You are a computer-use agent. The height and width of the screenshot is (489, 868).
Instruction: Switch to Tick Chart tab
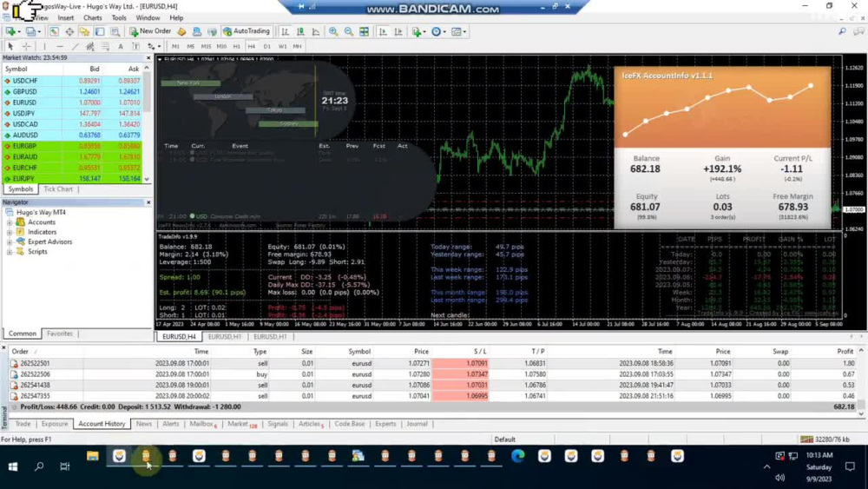click(x=58, y=189)
